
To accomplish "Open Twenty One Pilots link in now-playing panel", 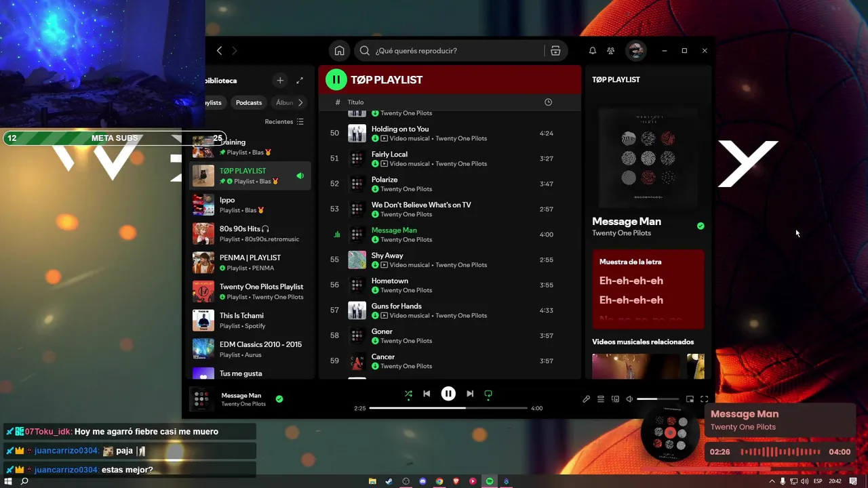I will [621, 233].
